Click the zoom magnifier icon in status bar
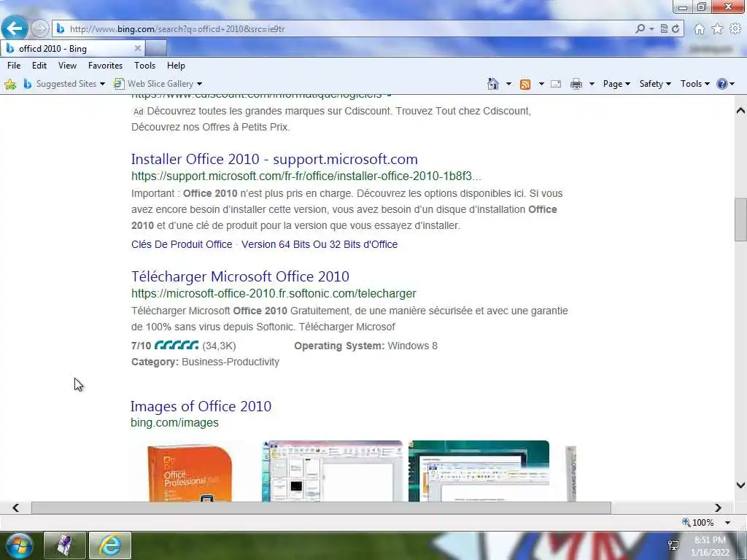Screen dimensions: 747x560 point(686,522)
